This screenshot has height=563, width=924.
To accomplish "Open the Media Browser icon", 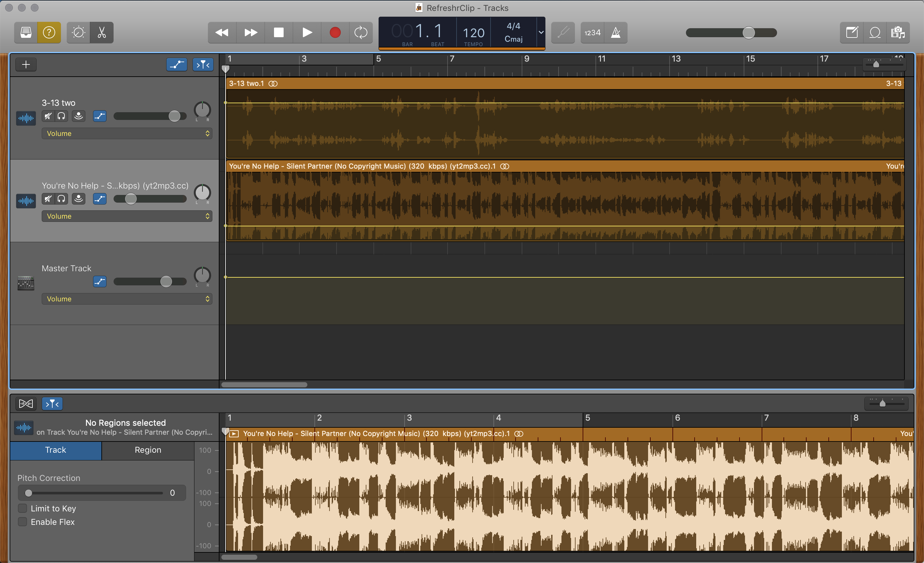I will pyautogui.click(x=898, y=33).
